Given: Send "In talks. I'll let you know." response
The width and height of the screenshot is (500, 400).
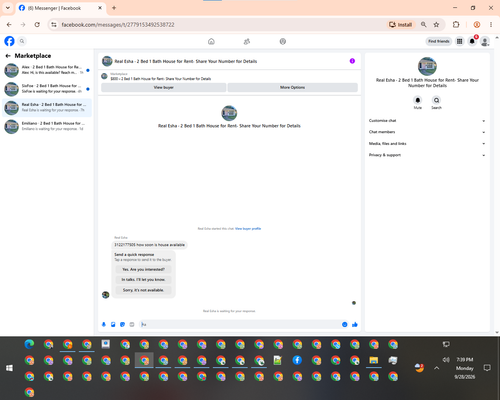Looking at the screenshot, I should (143, 280).
